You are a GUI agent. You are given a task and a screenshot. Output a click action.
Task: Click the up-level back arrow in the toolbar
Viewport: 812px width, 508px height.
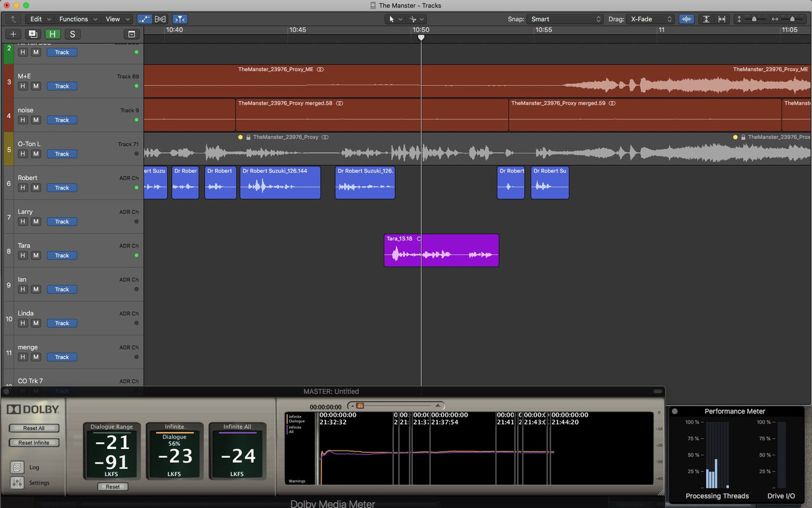[13, 19]
